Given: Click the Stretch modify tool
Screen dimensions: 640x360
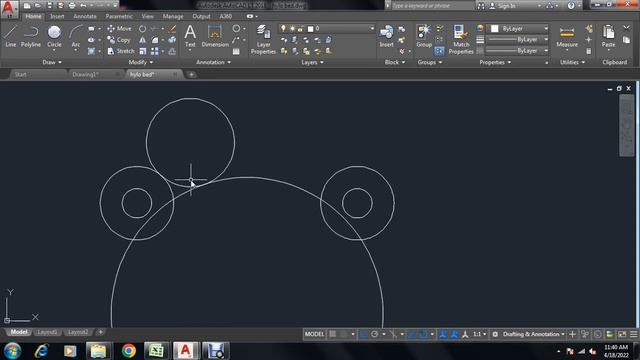Looking at the screenshot, I should coord(121,51).
